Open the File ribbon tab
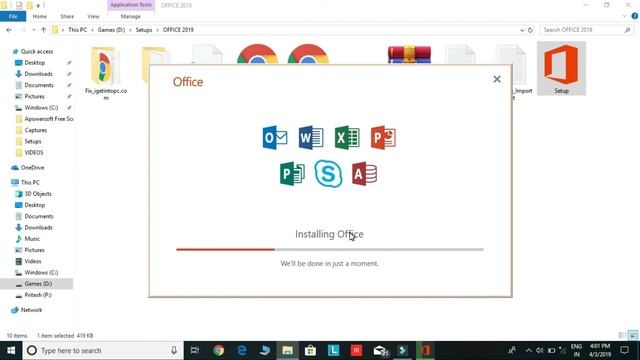The height and width of the screenshot is (360, 640). point(13,16)
